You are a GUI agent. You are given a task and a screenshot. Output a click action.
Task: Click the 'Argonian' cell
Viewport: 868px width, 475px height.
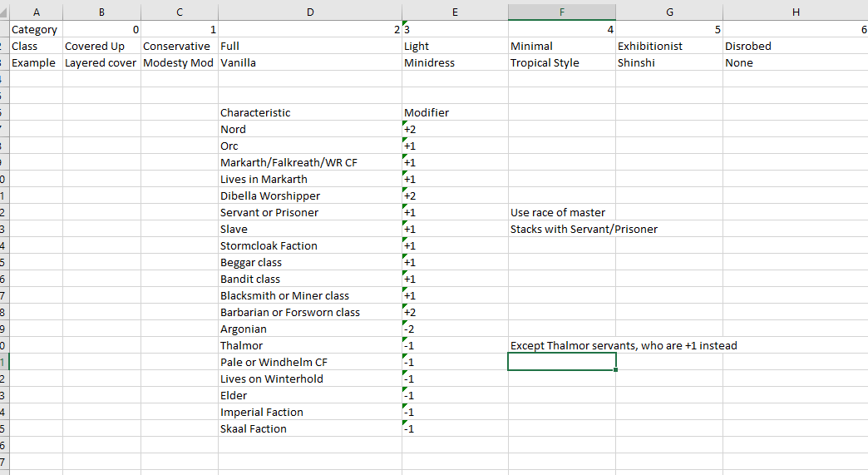pos(310,329)
